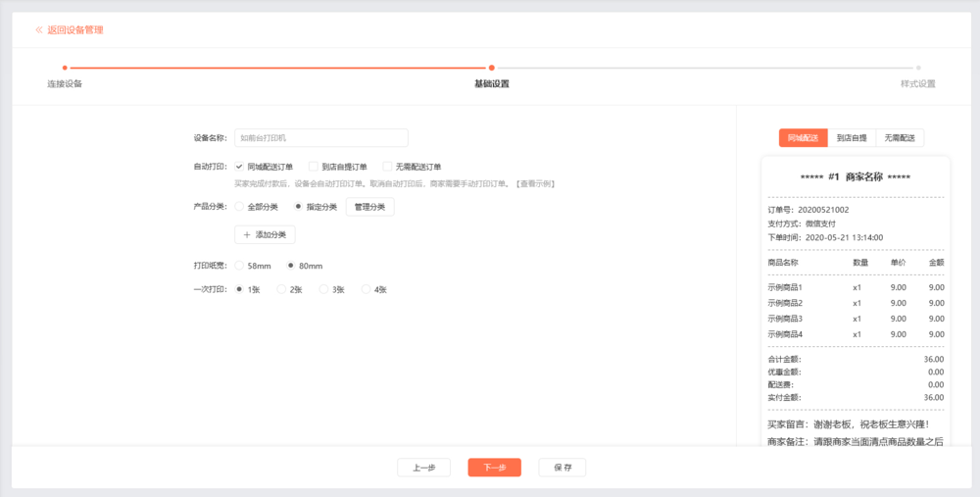Viewport: 980px width, 497px height.
Task: Toggle the 同城配送订单 checkbox
Action: [x=239, y=167]
